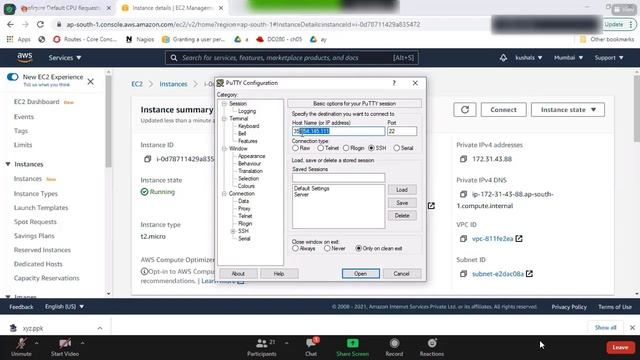Click Show all downloads link
640x360 pixels.
tap(605, 327)
